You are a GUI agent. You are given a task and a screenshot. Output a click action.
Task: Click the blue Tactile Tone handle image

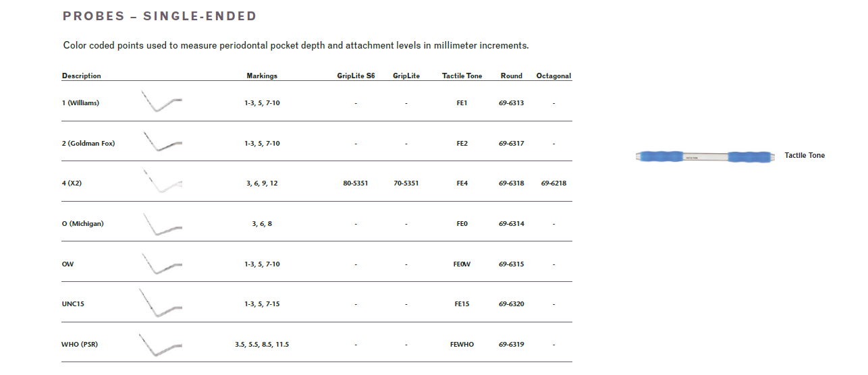pos(705,156)
